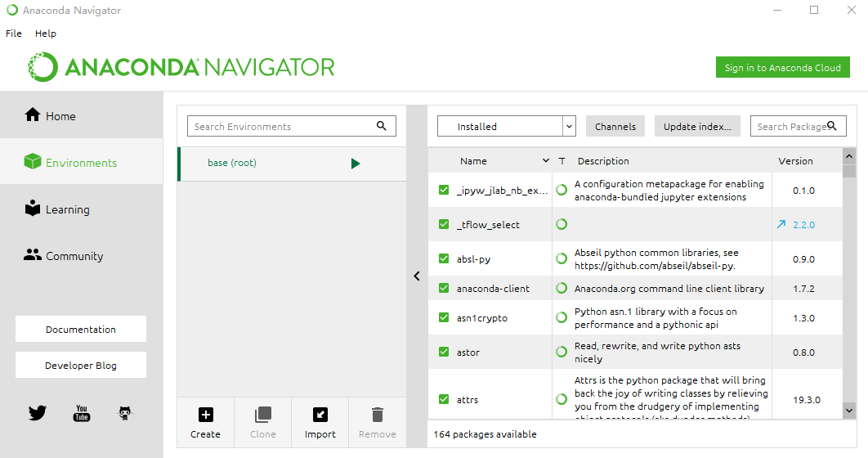Toggle checkbox for absl-py package
Screen dimensions: 868x458
[x=444, y=258]
